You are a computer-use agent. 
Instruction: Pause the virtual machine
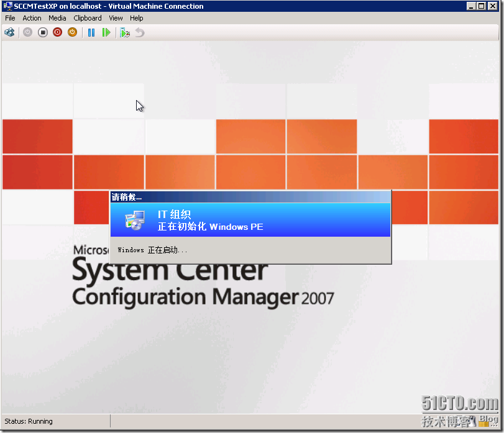pos(91,32)
